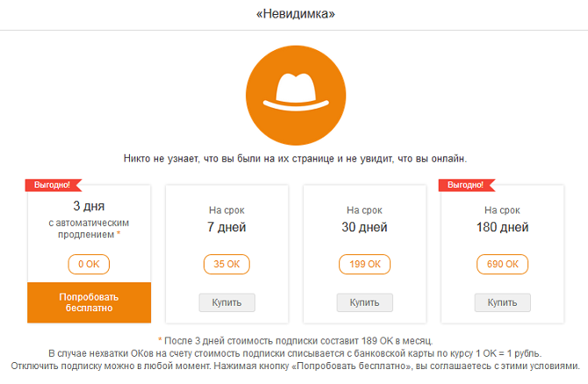Select the 35 OK price badge
The height and width of the screenshot is (384, 588).
pos(226,264)
